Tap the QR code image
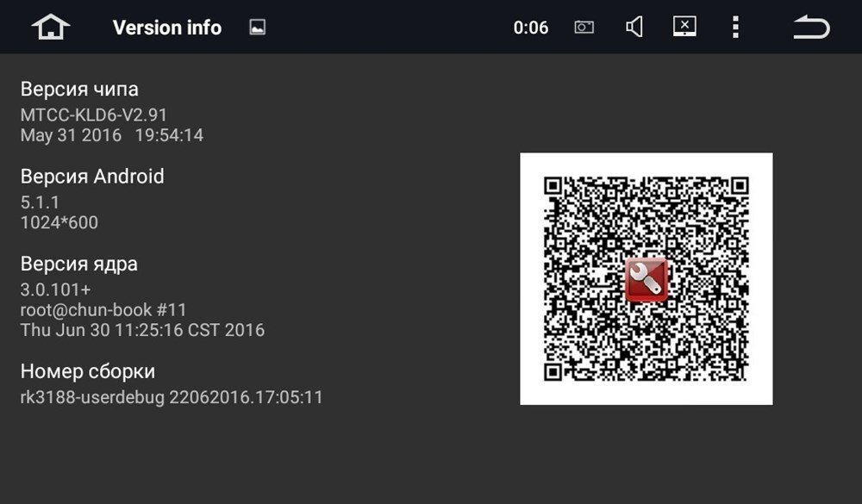The image size is (862, 504). pos(646,278)
